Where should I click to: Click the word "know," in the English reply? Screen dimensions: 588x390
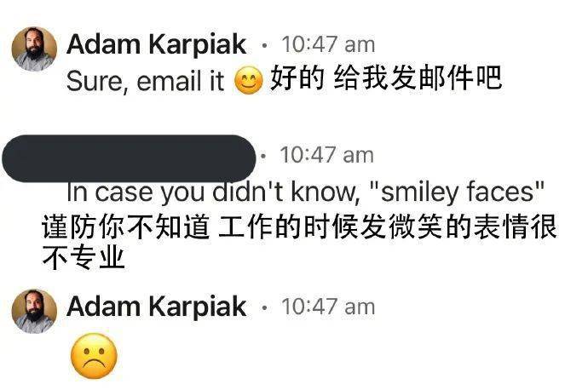[x=326, y=192]
